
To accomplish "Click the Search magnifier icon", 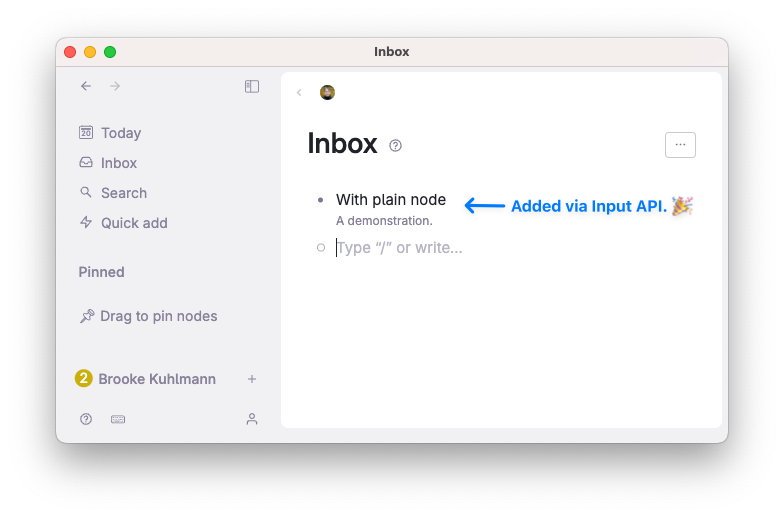I will (x=86, y=192).
